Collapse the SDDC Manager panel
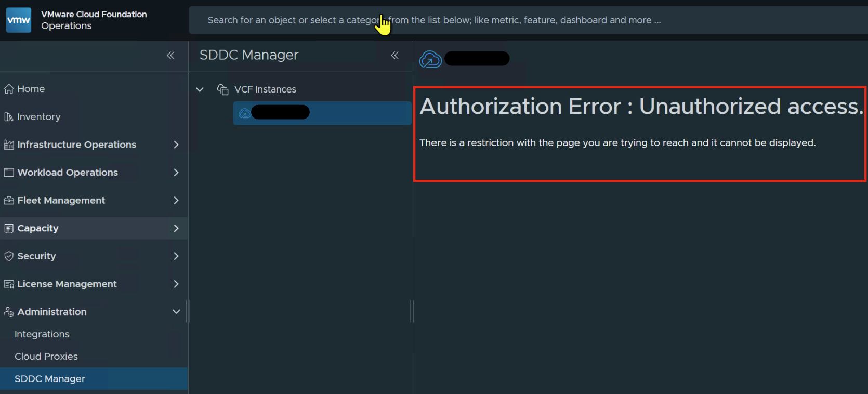 (395, 55)
